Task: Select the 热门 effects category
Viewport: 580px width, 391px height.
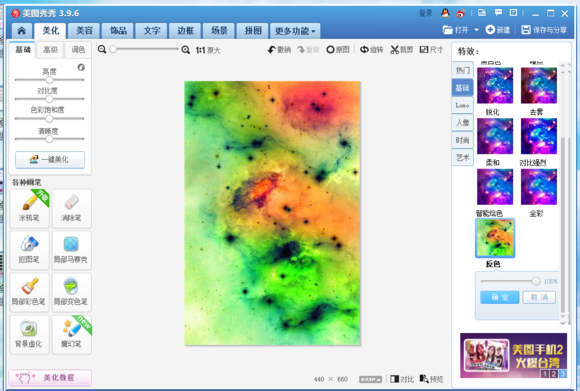Action: pos(462,70)
